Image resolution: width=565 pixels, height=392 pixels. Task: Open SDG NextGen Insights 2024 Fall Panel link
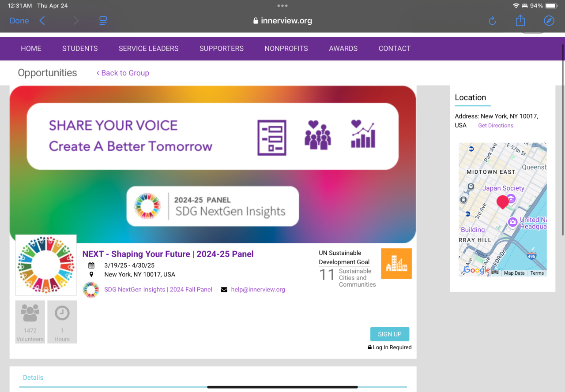click(158, 290)
